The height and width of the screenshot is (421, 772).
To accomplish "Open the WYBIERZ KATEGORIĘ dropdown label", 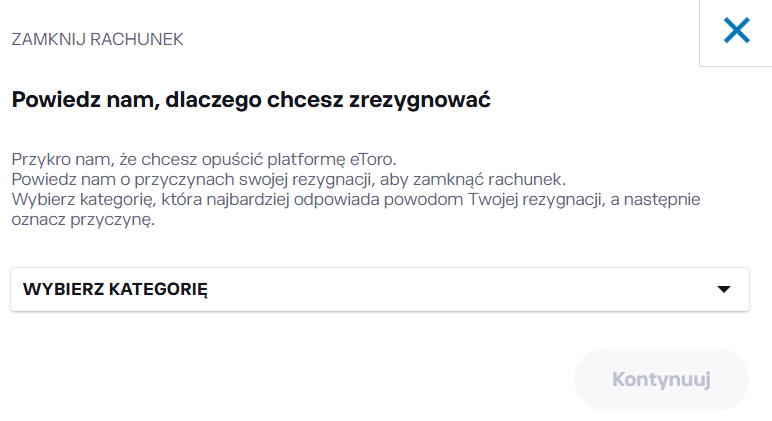I will (x=115, y=290).
